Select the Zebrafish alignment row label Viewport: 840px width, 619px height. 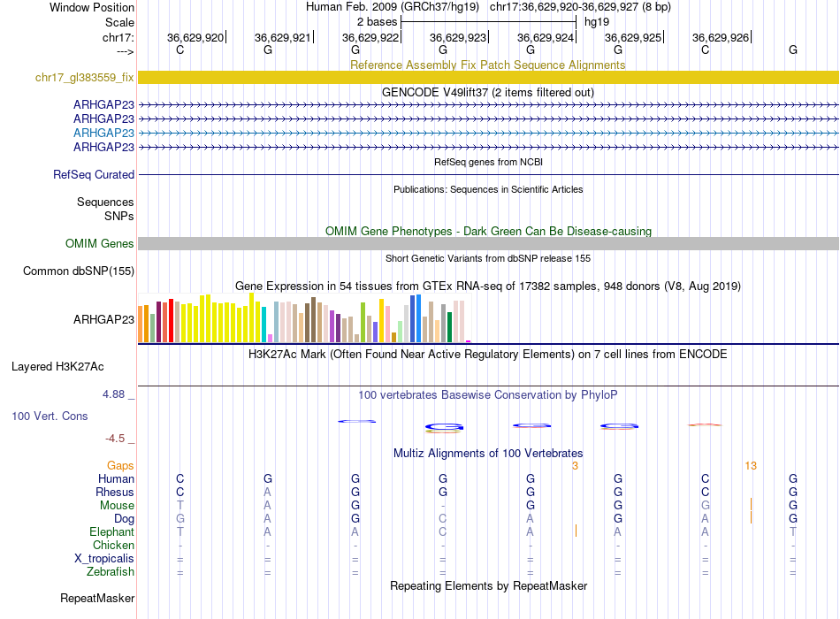111,572
